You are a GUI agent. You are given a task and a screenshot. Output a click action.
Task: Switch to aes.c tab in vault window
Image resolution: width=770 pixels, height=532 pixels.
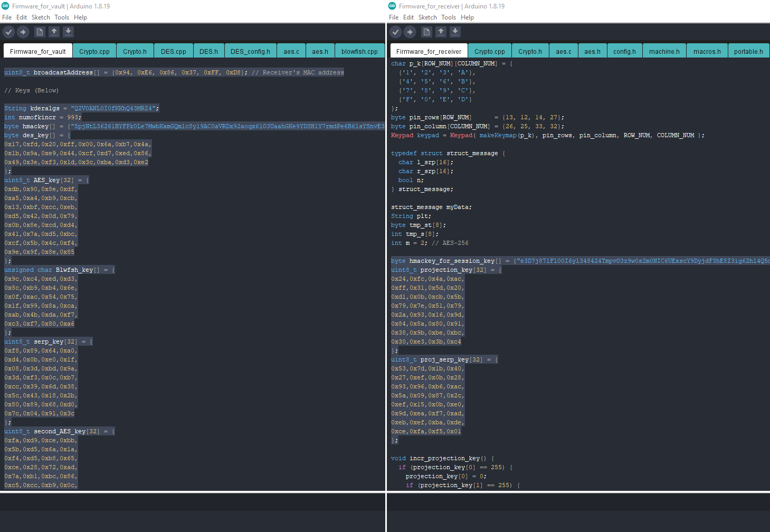pyautogui.click(x=291, y=51)
